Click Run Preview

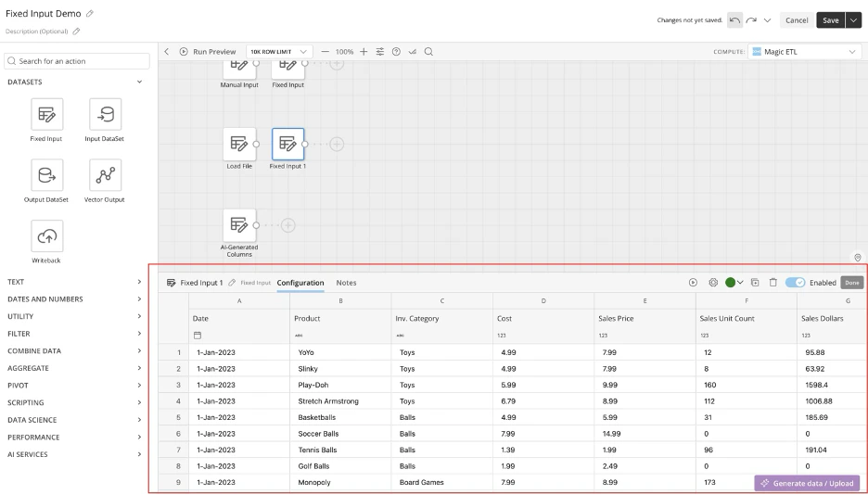[x=208, y=51]
